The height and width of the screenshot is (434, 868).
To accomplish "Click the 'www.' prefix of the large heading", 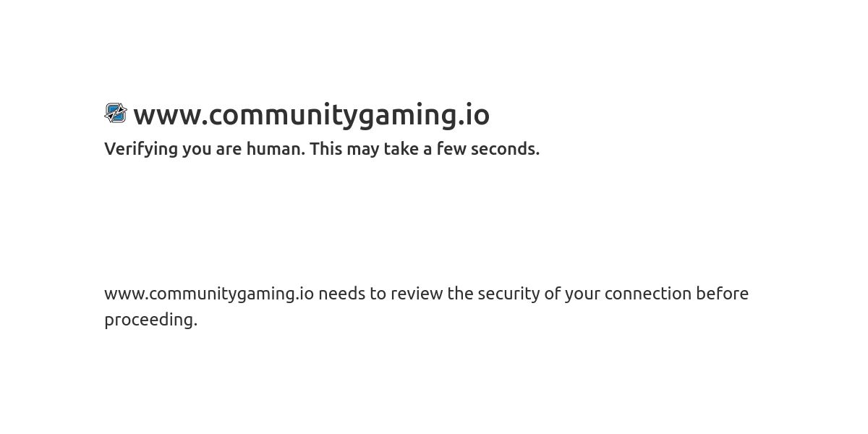I will (x=171, y=116).
